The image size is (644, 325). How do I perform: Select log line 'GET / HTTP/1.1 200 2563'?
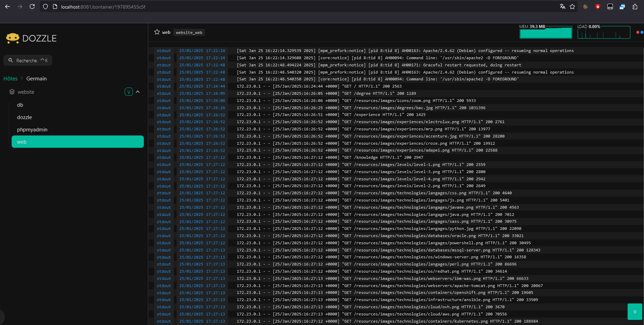(x=396, y=86)
